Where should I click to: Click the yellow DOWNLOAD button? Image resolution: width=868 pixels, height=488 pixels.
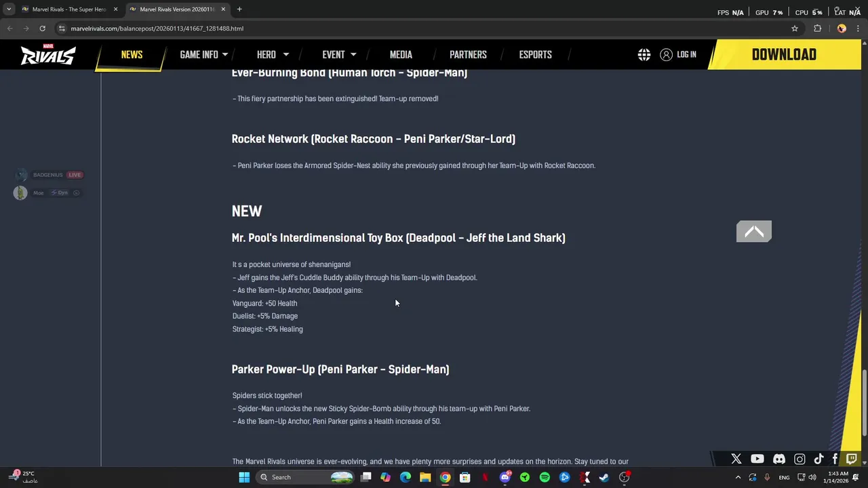point(784,55)
